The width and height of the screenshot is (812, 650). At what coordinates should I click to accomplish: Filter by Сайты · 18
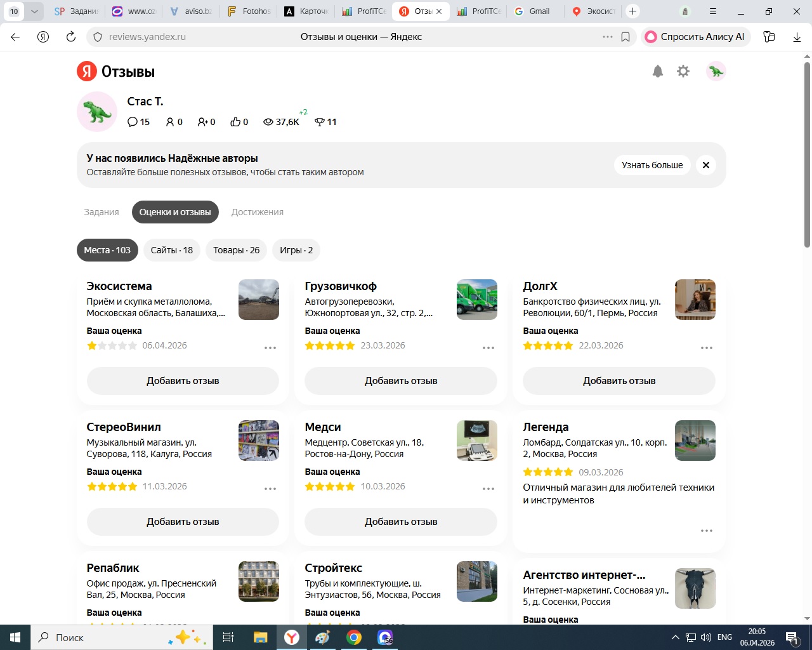[x=172, y=250]
